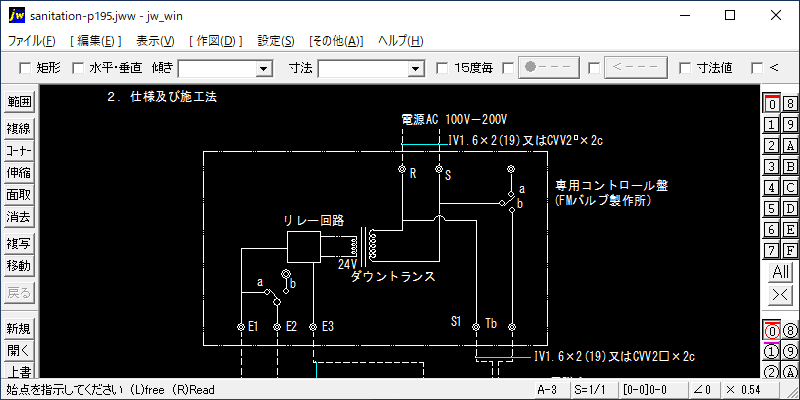Enable the 15度毎 checkbox
This screenshot has width=800, height=400.
[x=442, y=67]
